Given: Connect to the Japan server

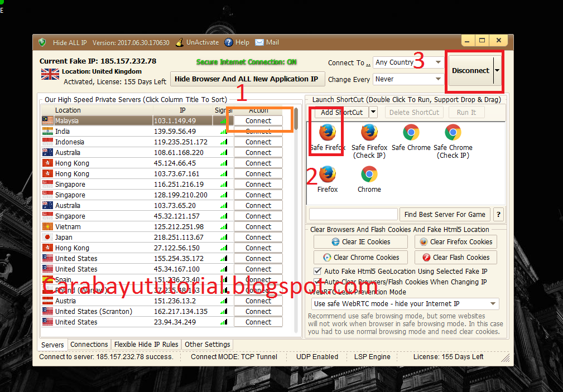Looking at the screenshot, I should coord(258,238).
